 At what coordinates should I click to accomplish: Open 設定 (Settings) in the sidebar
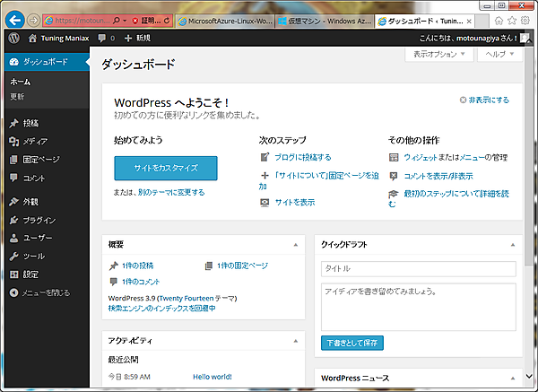click(x=30, y=274)
